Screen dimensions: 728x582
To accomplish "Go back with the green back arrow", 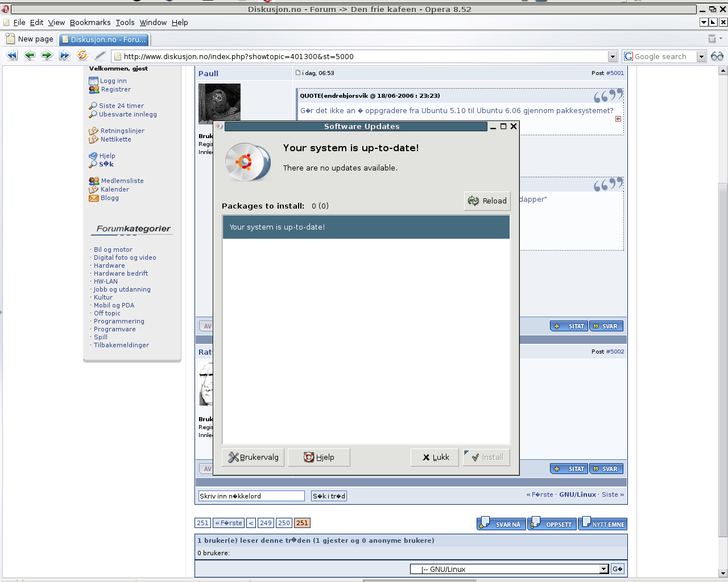I will (30, 56).
